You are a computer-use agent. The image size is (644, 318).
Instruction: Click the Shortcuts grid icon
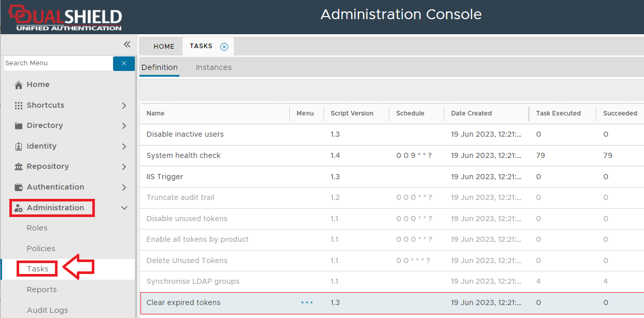19,105
